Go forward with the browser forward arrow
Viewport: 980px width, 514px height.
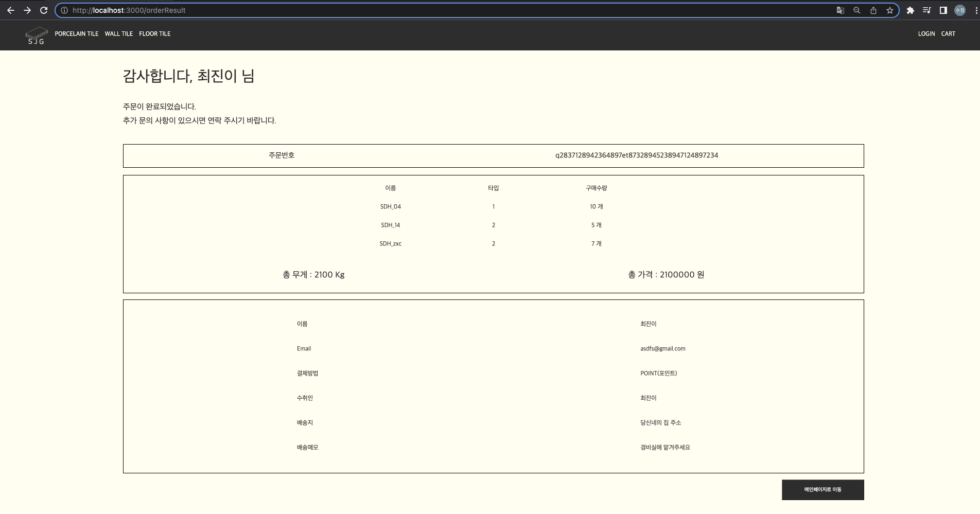click(x=27, y=10)
